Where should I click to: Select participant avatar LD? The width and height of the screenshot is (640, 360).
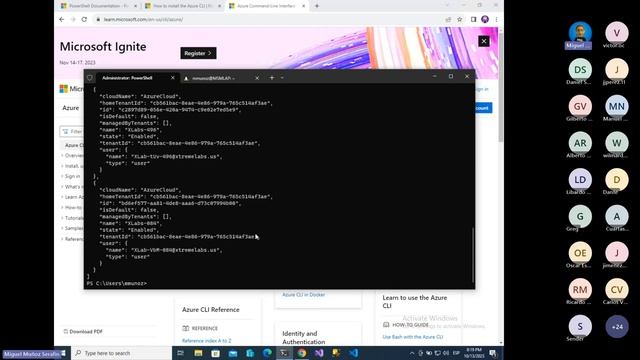coord(580,180)
